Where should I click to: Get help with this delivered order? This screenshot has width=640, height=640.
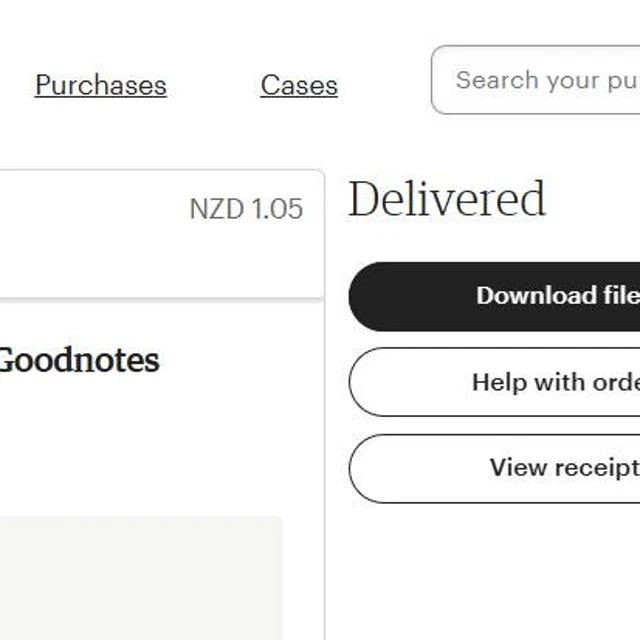494,382
